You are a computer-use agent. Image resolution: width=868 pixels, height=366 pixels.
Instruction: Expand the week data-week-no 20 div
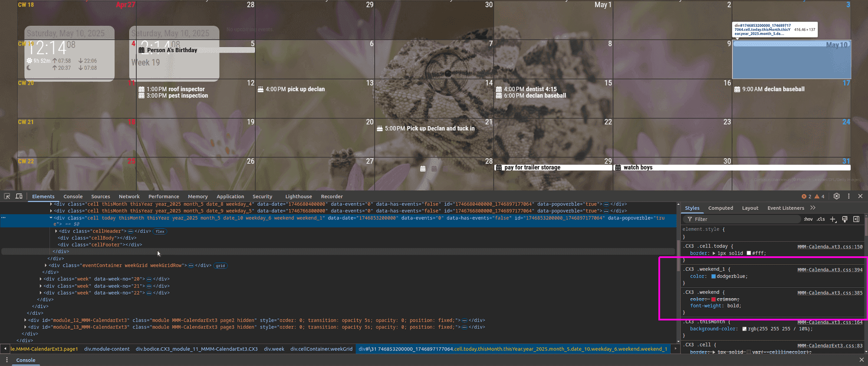click(41, 279)
